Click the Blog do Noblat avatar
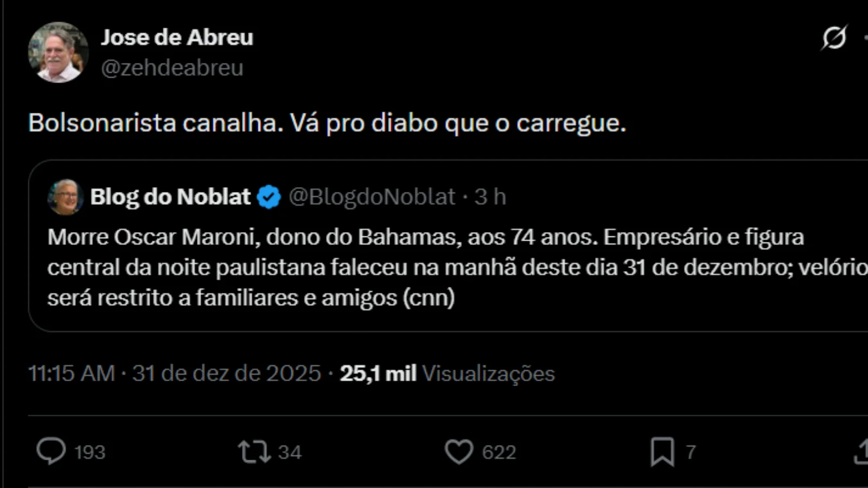Image resolution: width=868 pixels, height=488 pixels. click(65, 197)
